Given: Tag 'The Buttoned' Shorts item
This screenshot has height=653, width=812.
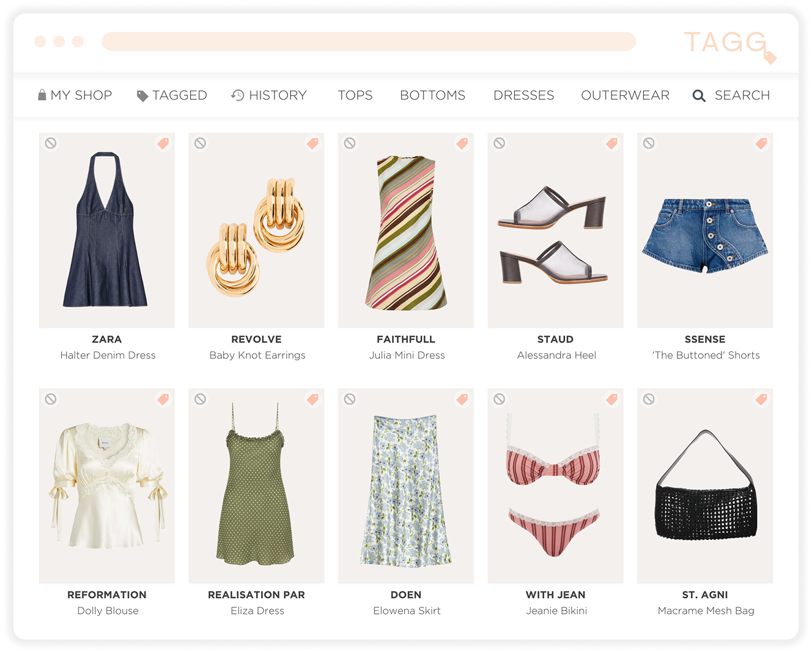Looking at the screenshot, I should [x=761, y=143].
